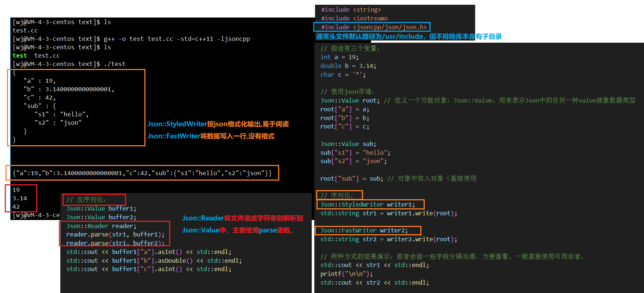Click the 'Json::StyledWriter' annotation about formatted output

click(x=218, y=124)
